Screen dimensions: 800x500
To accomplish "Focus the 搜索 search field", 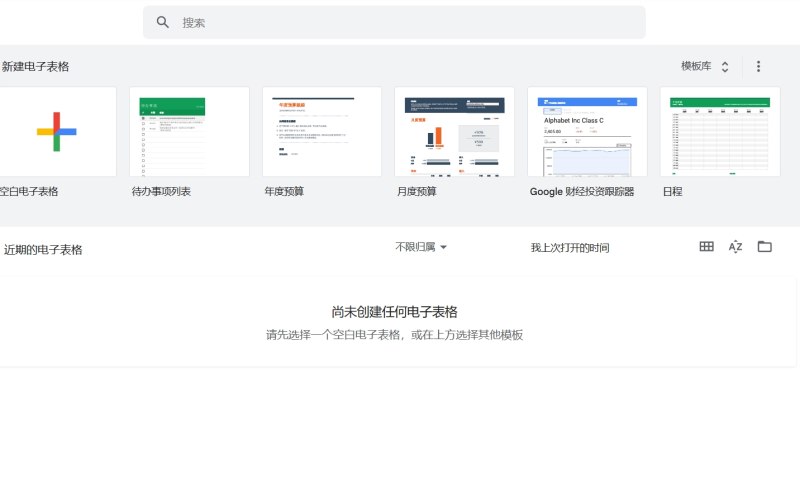I will point(394,22).
